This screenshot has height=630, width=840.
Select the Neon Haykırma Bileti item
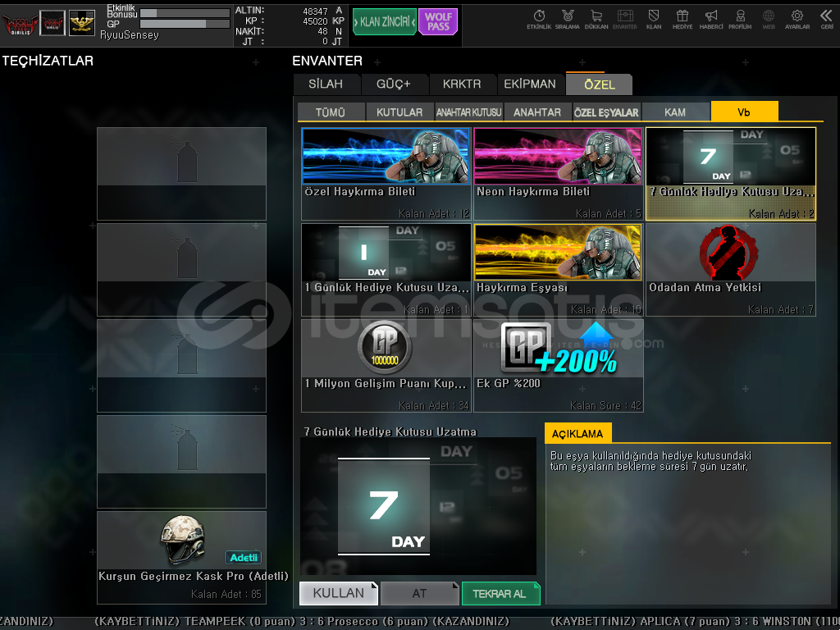coord(558,174)
